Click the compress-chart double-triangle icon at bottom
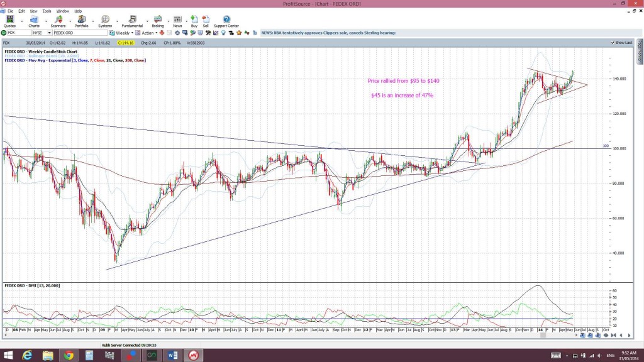Screen dimensions: 644x362 tap(606, 336)
